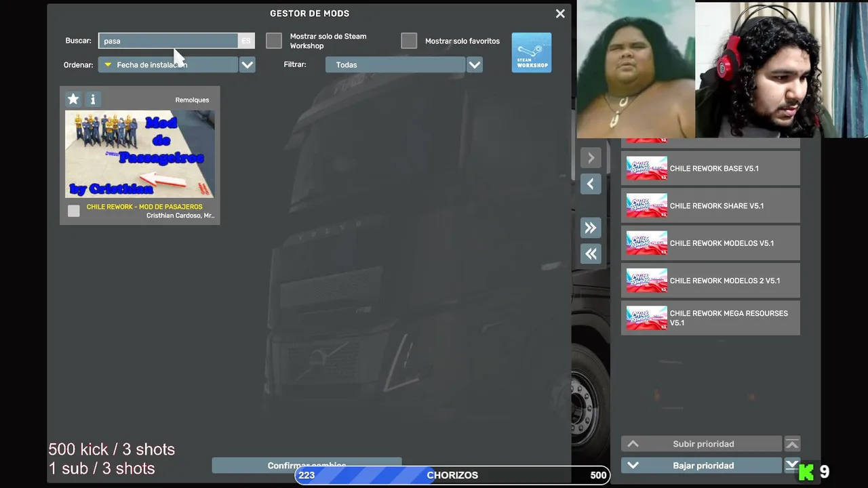Toggle Mostrar solo de Steam Workshop checkbox
The image size is (868, 488).
pyautogui.click(x=274, y=41)
